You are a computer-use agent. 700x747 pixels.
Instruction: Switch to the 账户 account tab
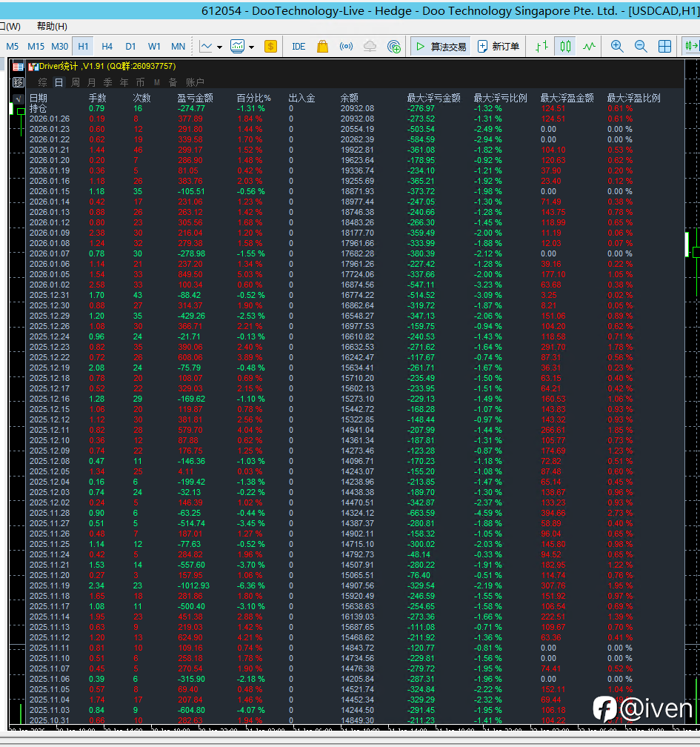click(x=195, y=82)
